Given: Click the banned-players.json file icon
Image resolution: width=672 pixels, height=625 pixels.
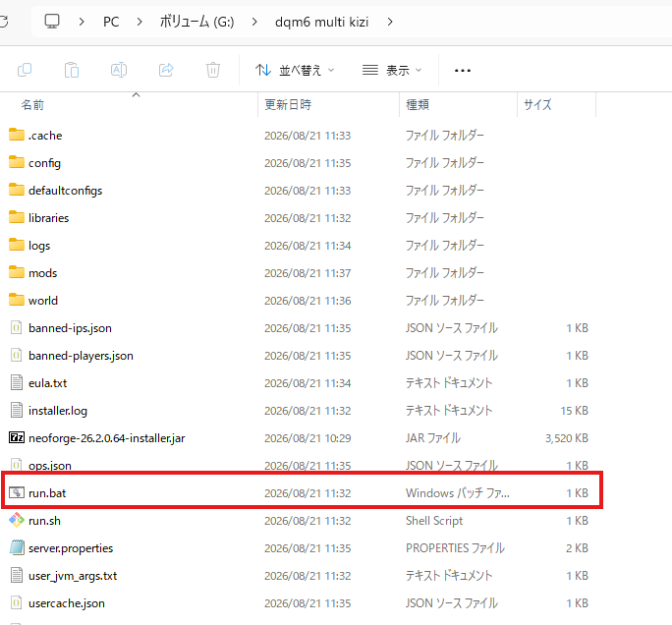Looking at the screenshot, I should click(x=17, y=356).
